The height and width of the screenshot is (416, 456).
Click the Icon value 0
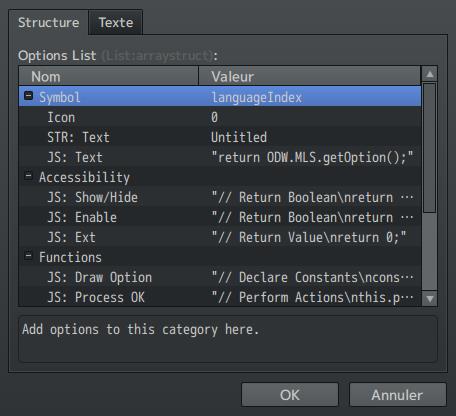point(214,117)
